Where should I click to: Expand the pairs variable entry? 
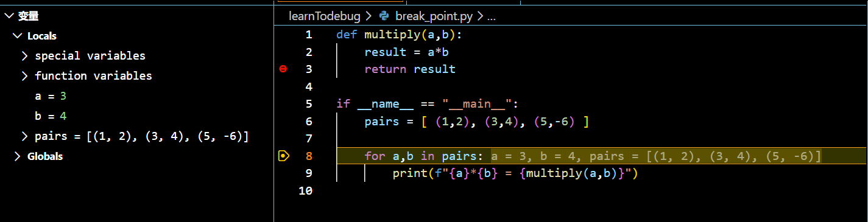[25, 136]
